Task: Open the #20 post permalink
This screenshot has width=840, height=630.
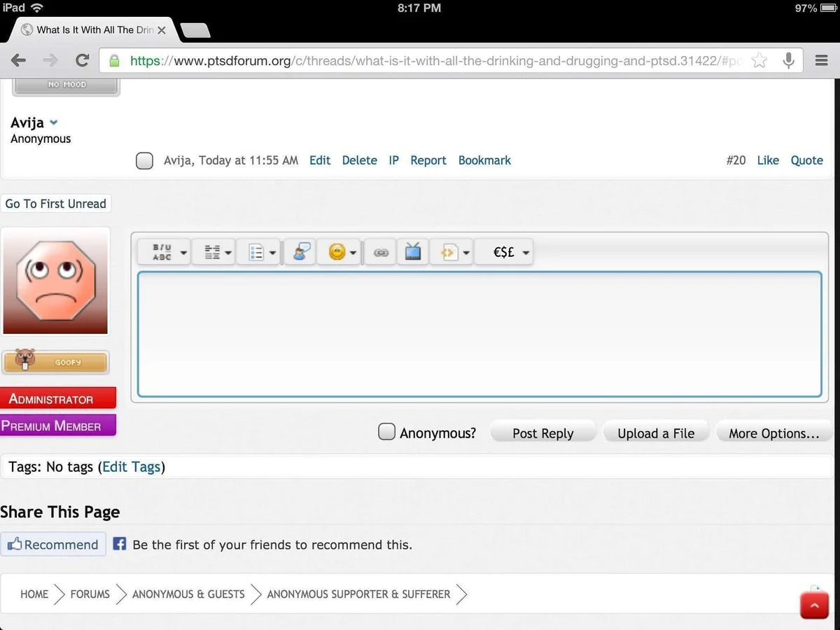Action: [x=736, y=160]
